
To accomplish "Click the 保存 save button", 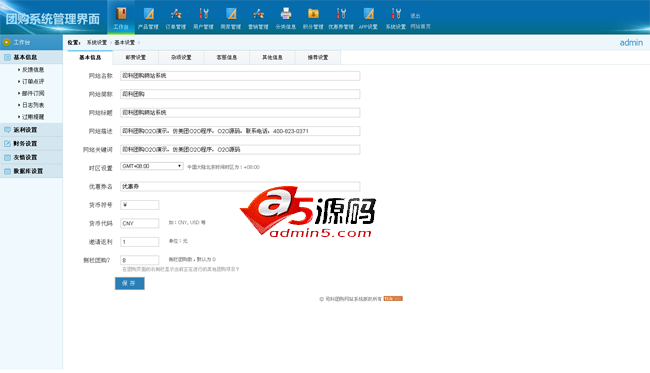I will click(x=130, y=283).
